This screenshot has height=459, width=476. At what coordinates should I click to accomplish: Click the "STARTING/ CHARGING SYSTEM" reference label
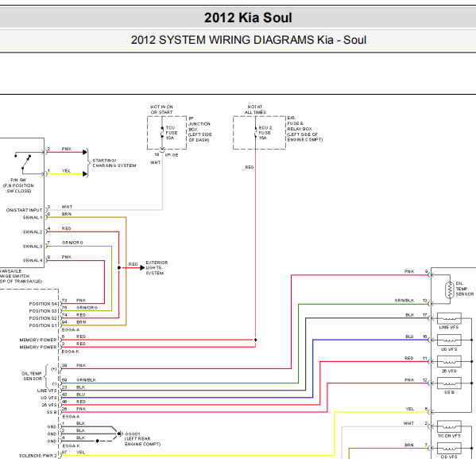(114, 163)
